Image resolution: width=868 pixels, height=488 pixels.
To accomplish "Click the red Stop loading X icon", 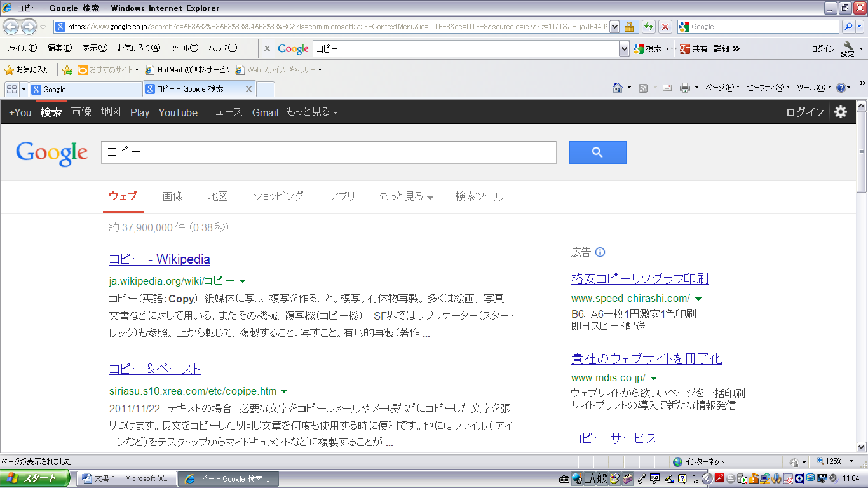I will 665,27.
